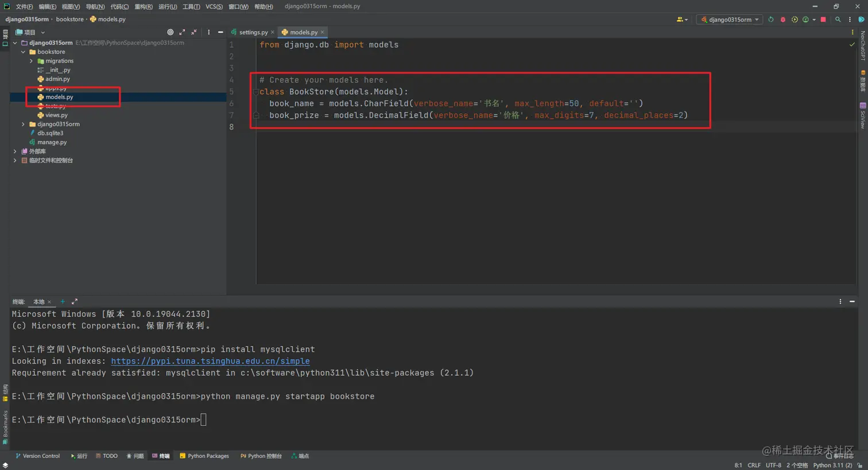Click the tool window quick-access icon bottom-left
The height and width of the screenshot is (470, 868).
point(5,465)
